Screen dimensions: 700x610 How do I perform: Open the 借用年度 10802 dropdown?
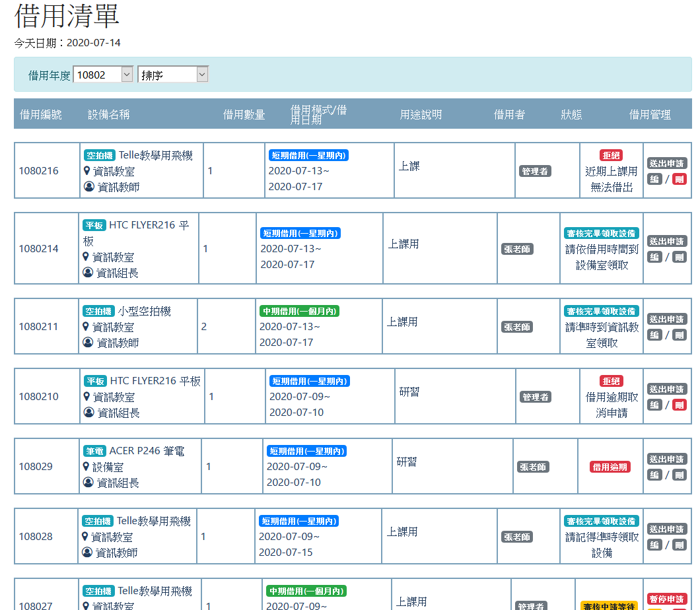point(103,75)
